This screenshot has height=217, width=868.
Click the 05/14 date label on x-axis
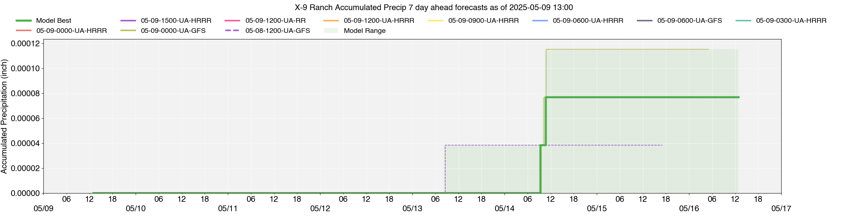[x=505, y=209]
